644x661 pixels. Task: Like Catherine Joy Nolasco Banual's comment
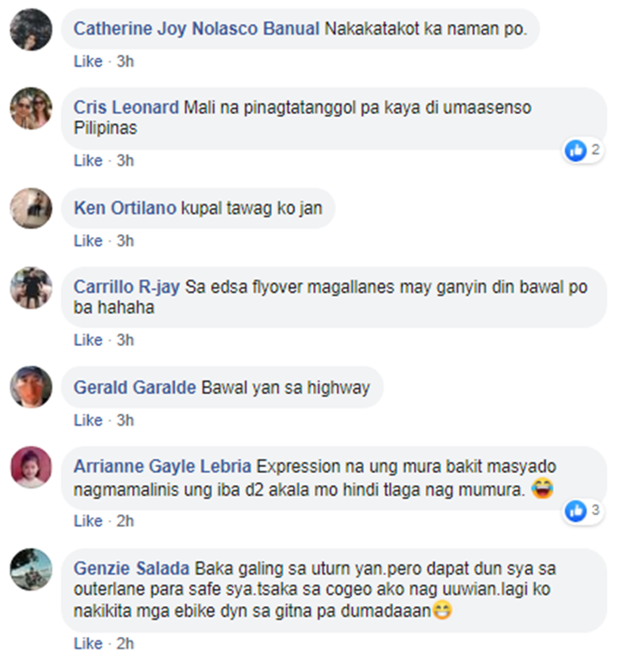[x=88, y=62]
